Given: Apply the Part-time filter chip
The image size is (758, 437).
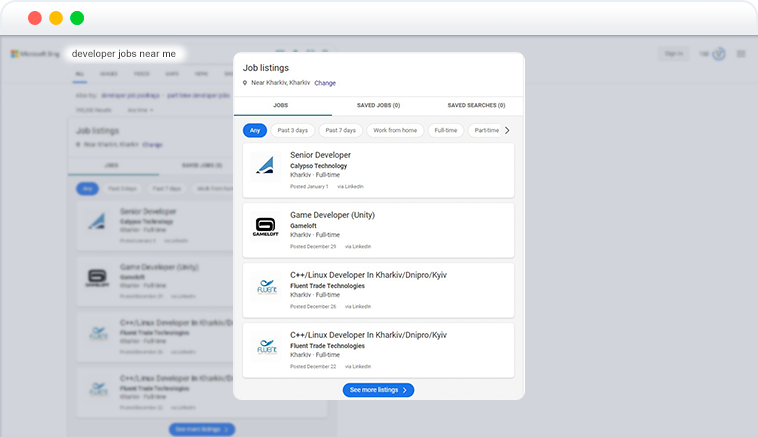Looking at the screenshot, I should coord(485,131).
